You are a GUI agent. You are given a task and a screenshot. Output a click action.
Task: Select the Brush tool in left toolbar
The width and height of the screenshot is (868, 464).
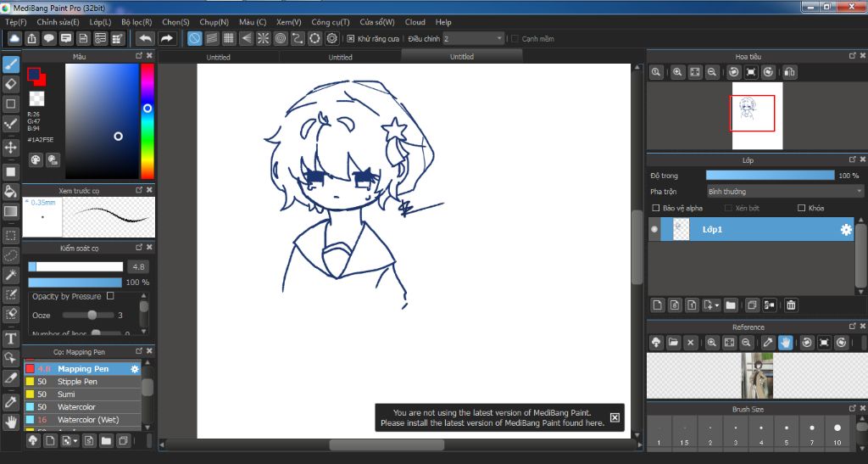pos(10,64)
